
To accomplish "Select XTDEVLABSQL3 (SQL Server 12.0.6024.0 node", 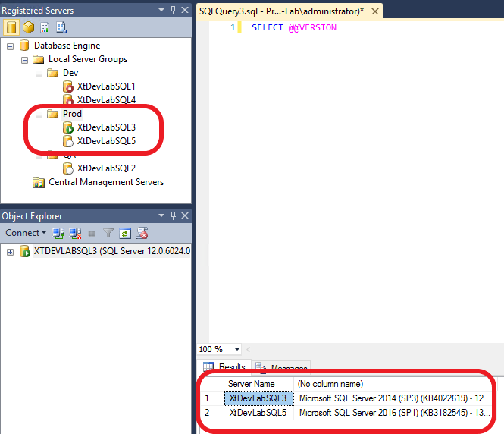I will (x=112, y=251).
